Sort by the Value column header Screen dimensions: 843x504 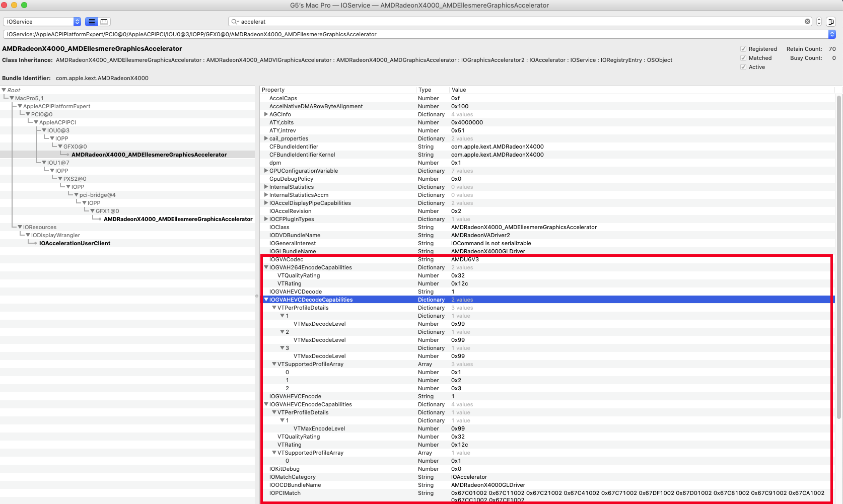[x=642, y=90]
